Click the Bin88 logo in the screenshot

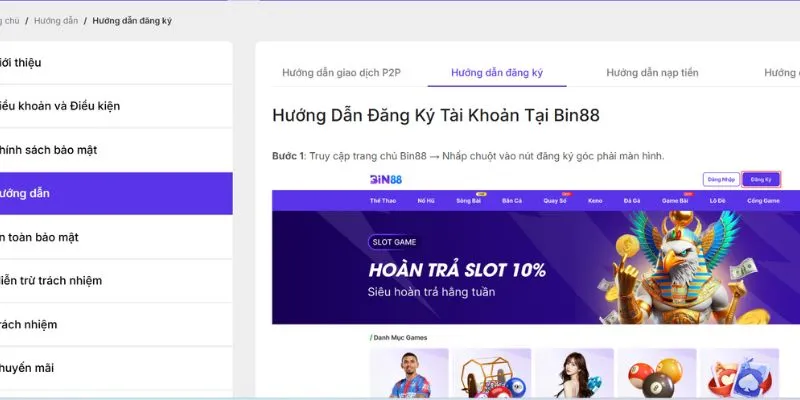click(x=386, y=180)
